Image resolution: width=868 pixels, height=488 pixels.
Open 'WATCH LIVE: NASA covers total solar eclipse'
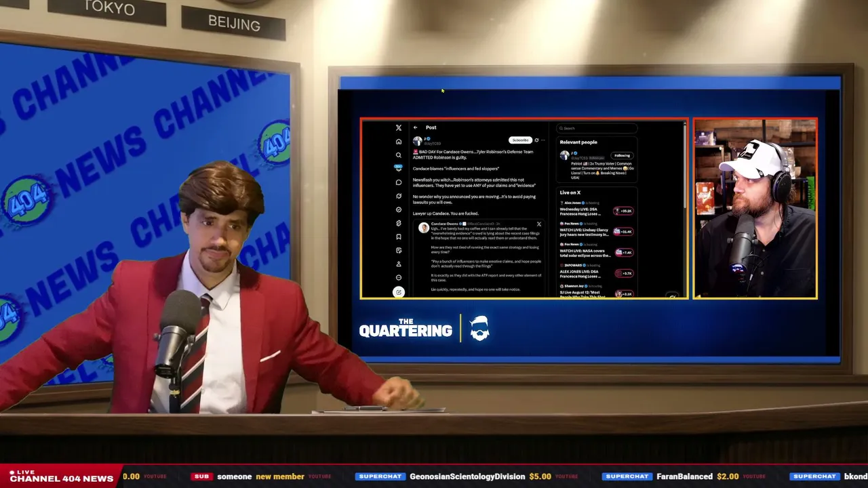click(585, 253)
